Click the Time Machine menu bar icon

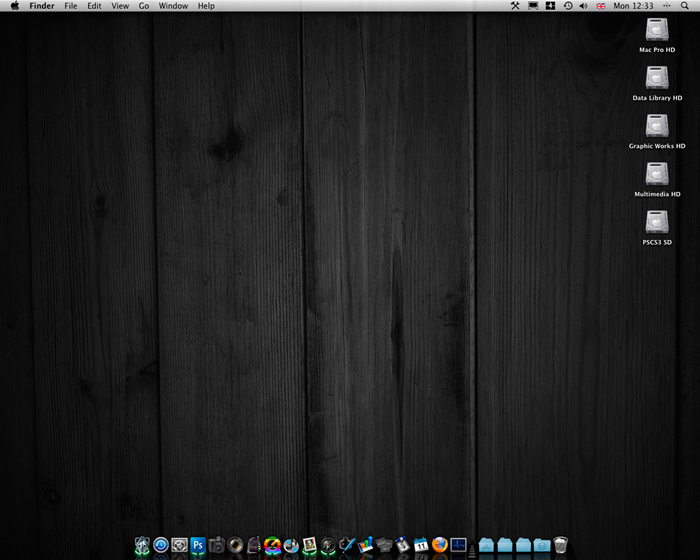(568, 6)
